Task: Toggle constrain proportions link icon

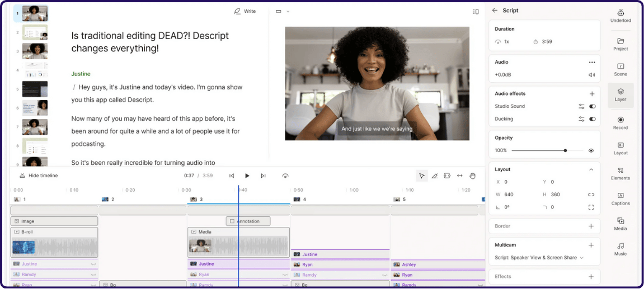Action: coord(591,195)
